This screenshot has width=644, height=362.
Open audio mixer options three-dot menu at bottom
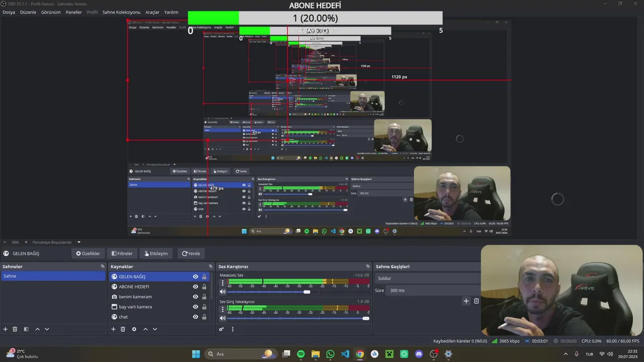[x=232, y=329]
